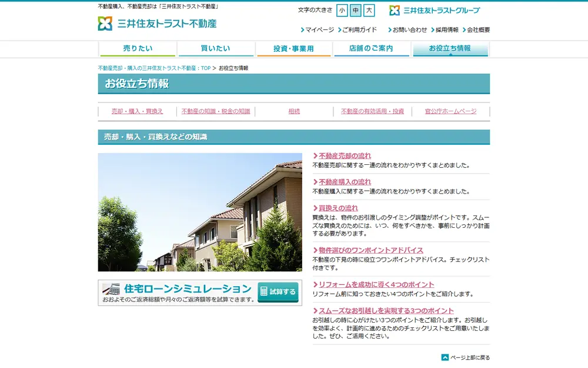The width and height of the screenshot is (588, 368).
Task: Open 住宅ローンシミュレーション banner title
Action: (x=188, y=289)
